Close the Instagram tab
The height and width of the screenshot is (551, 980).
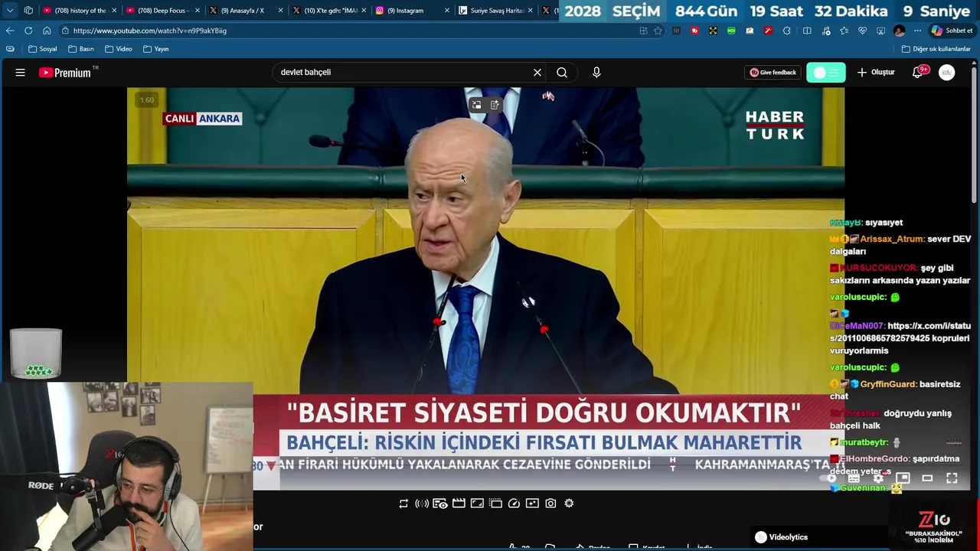[x=447, y=11]
